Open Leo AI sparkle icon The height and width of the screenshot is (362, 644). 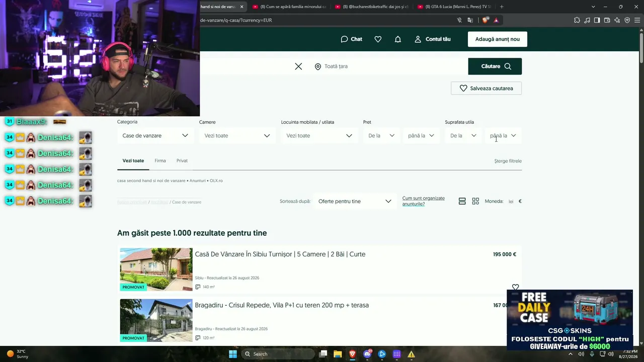pos(617,20)
